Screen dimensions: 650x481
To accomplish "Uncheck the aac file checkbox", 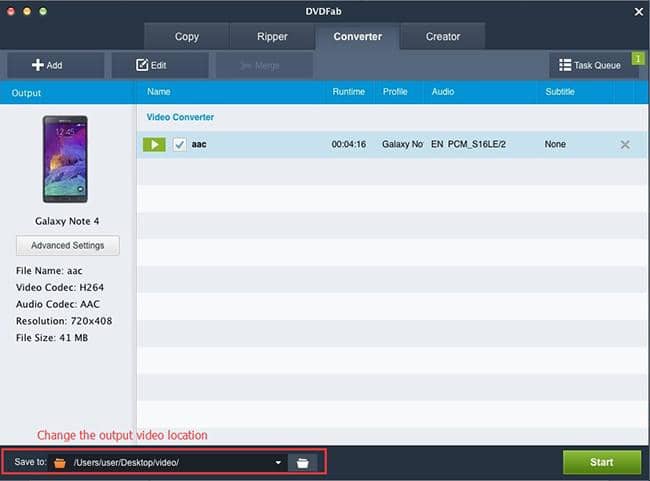I will click(179, 144).
